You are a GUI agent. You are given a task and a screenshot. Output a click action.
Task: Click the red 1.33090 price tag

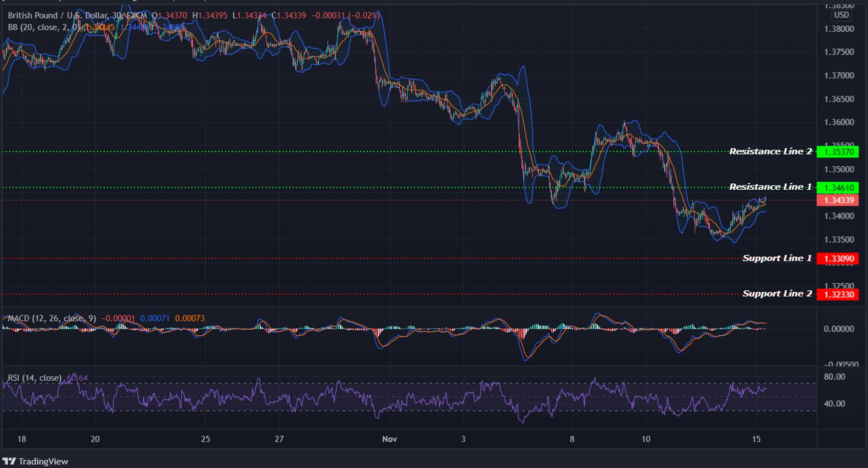tap(837, 259)
